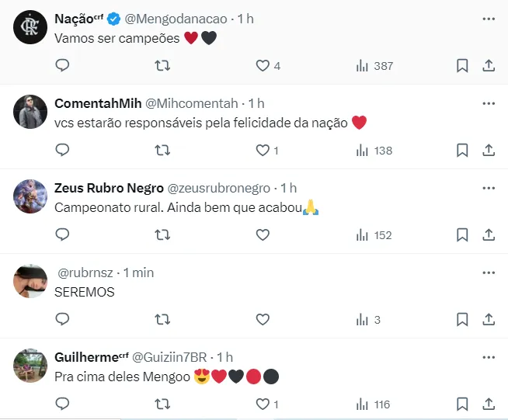Open more options on ComentahMih's tweet

coord(488,103)
